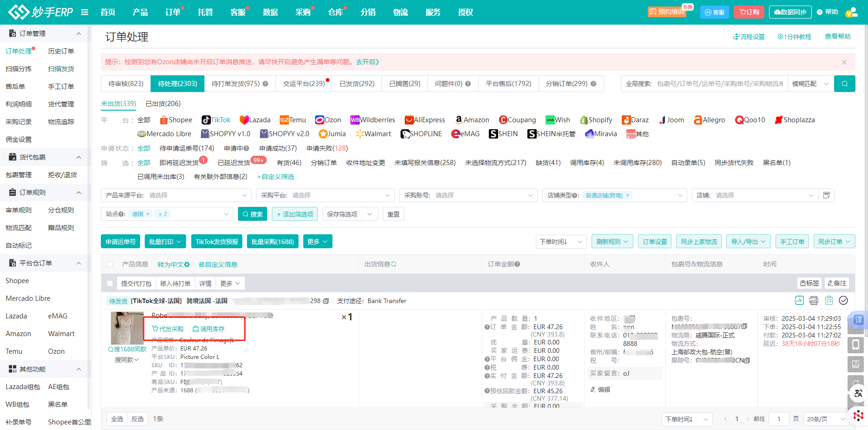Remove the 普通店铺(跨境) shop type tag
868x430 pixels.
(628, 195)
